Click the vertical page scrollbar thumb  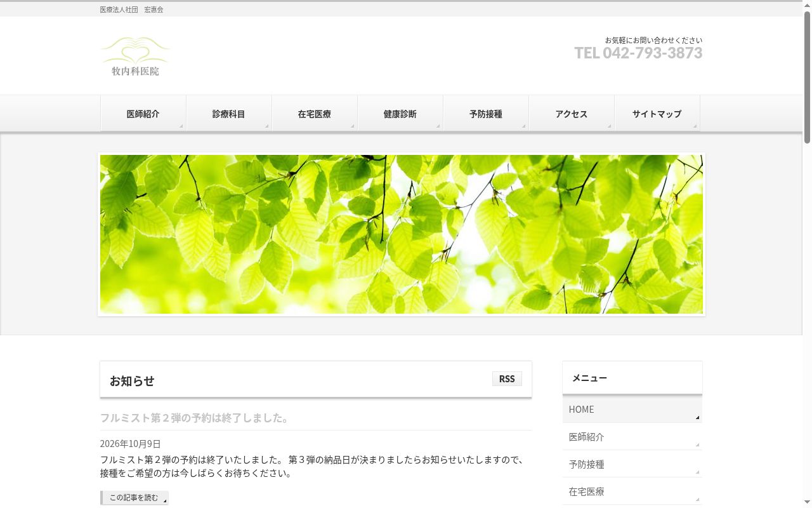[808, 76]
